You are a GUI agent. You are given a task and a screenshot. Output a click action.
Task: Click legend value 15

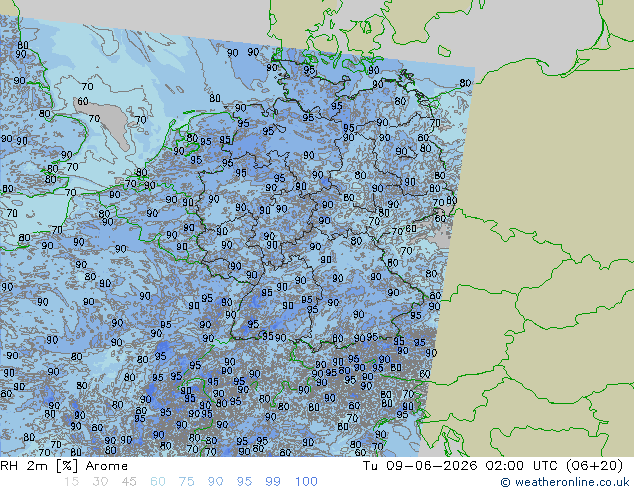pos(71,482)
